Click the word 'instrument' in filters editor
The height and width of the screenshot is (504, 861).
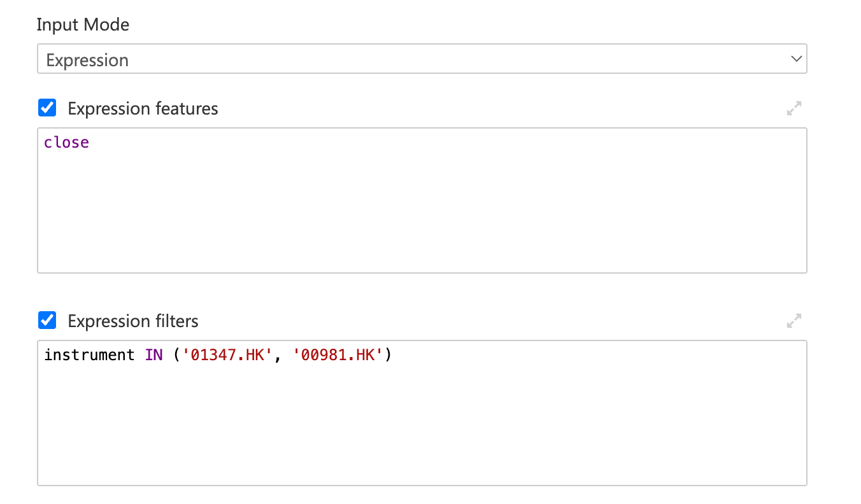(89, 355)
